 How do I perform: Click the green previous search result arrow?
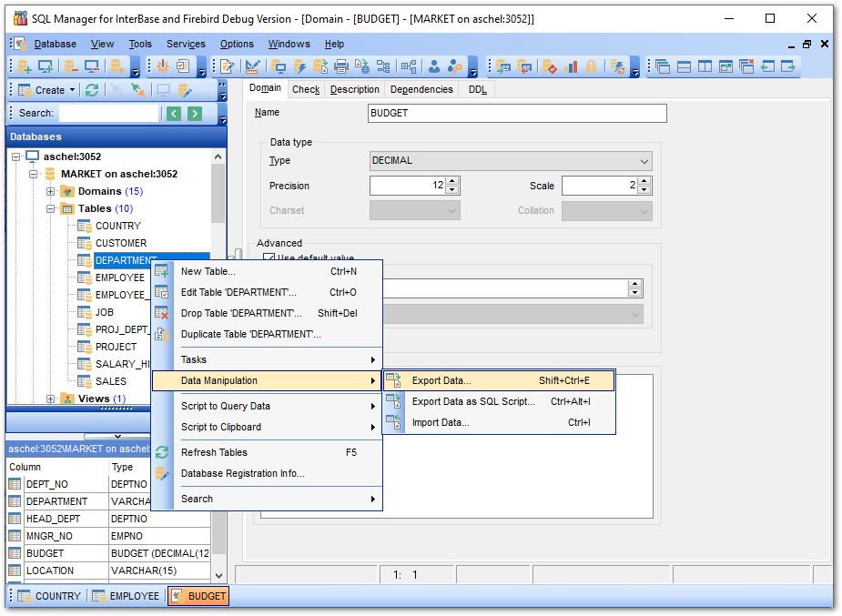click(174, 114)
